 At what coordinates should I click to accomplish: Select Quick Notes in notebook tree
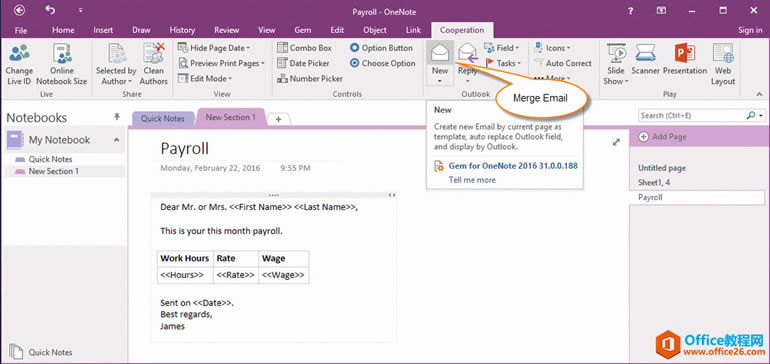tap(50, 159)
